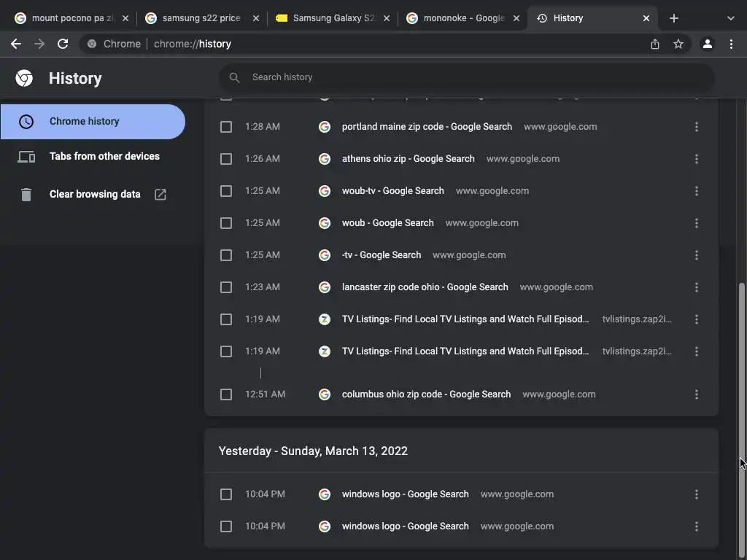Bookmark this page with star icon
The height and width of the screenshot is (560, 747).
tap(678, 44)
